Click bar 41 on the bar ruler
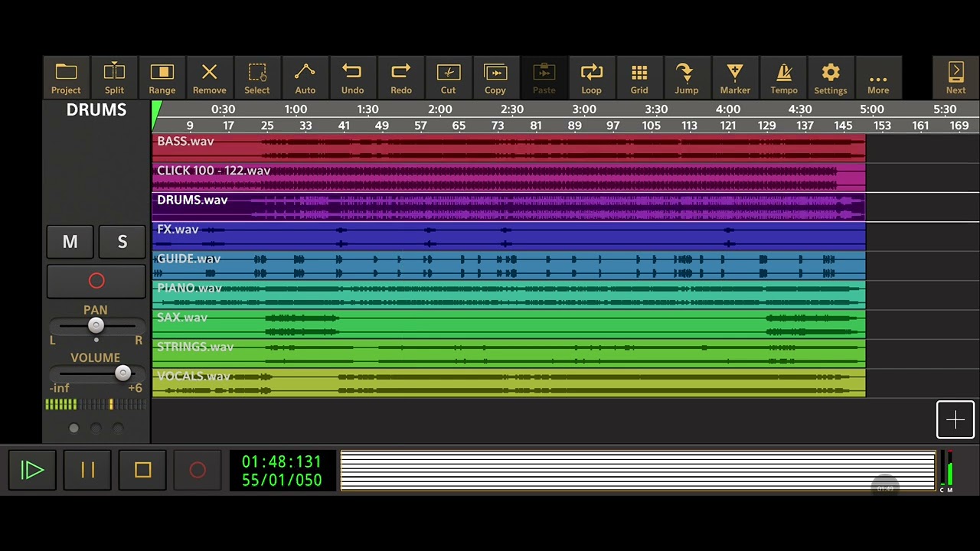980x551 pixels. tap(344, 126)
